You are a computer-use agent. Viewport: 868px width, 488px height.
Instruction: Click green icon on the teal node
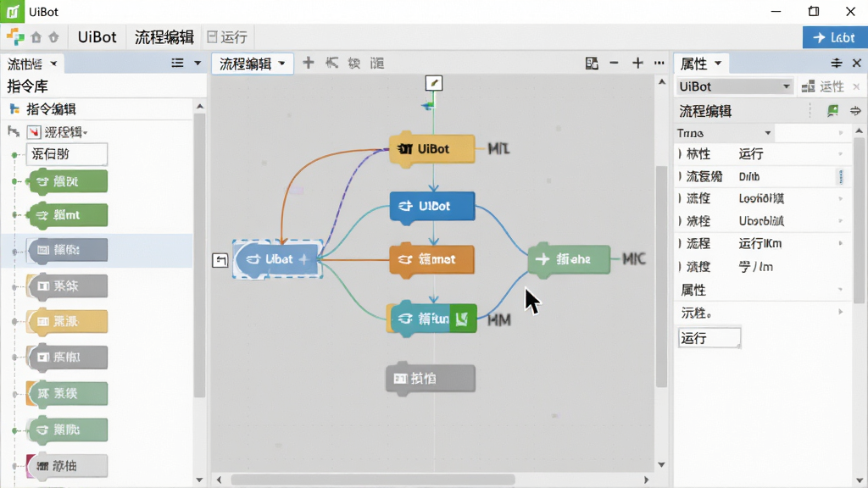pos(463,319)
